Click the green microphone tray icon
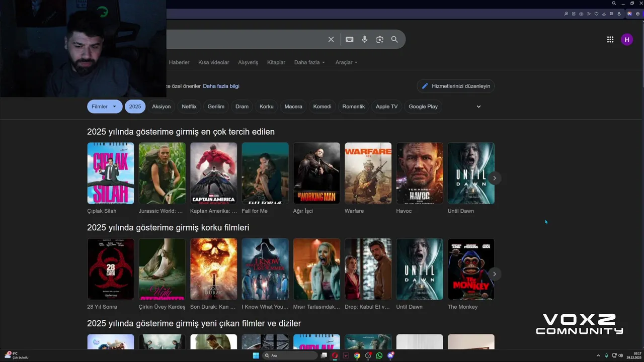The height and width of the screenshot is (362, 644). (606, 355)
